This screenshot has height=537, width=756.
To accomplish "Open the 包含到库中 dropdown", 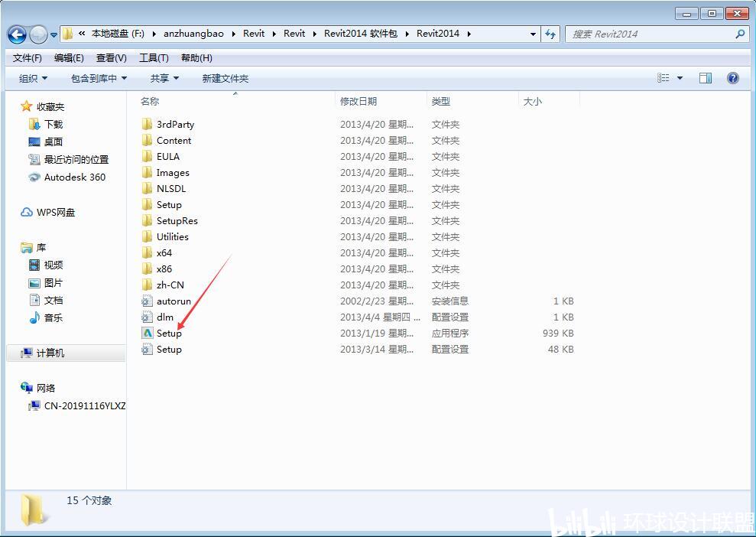I will click(x=99, y=78).
